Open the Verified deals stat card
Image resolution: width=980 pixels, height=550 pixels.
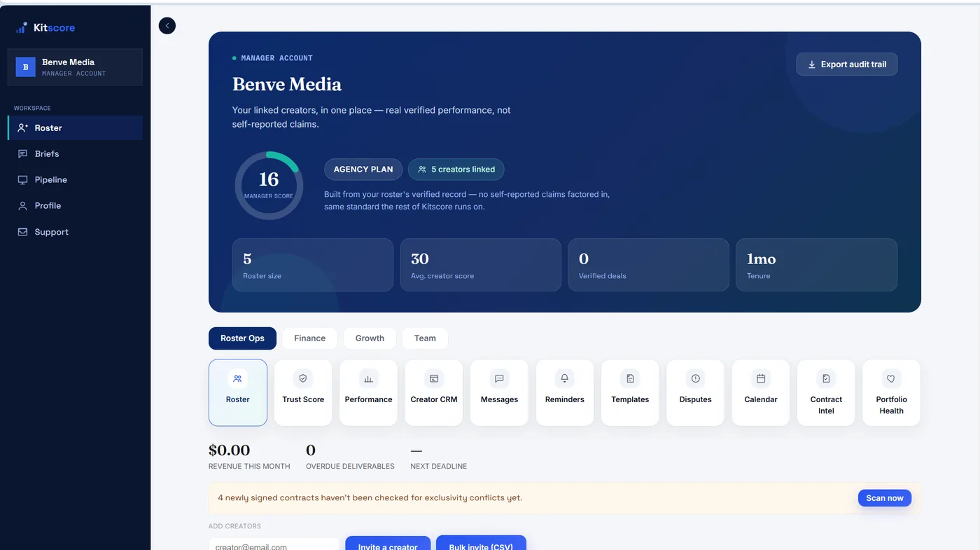(x=649, y=265)
